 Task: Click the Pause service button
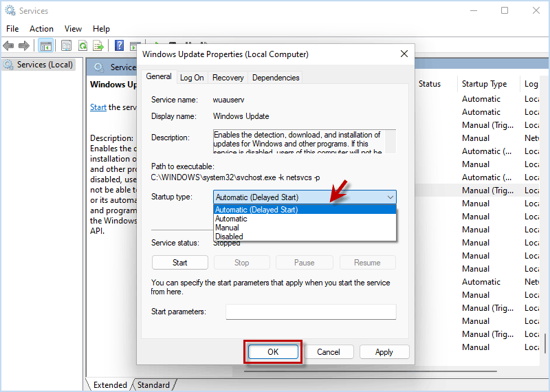(304, 263)
